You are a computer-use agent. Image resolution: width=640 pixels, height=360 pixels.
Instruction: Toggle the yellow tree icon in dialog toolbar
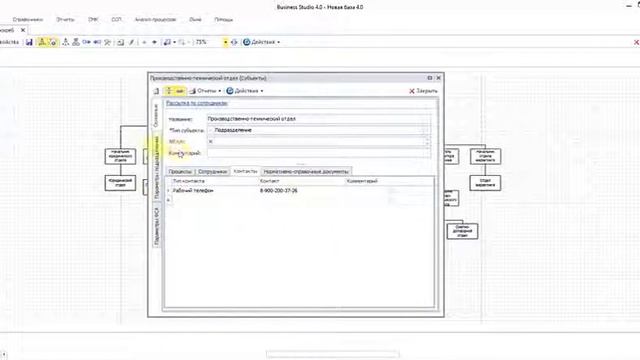point(169,91)
